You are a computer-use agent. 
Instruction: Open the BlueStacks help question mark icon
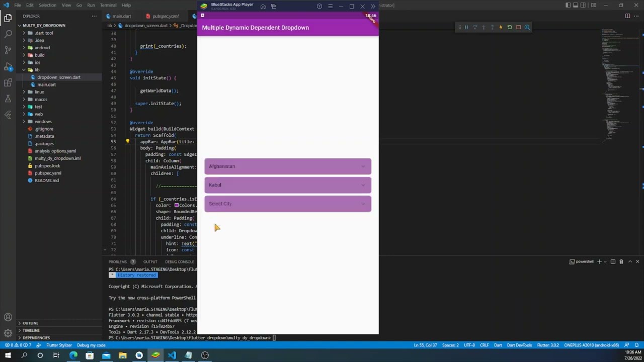click(x=319, y=7)
